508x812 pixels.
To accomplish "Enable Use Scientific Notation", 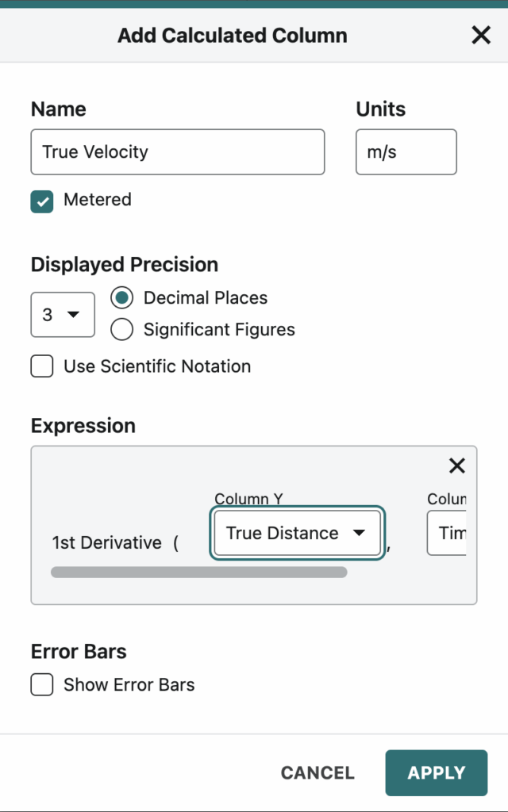I will pyautogui.click(x=42, y=366).
